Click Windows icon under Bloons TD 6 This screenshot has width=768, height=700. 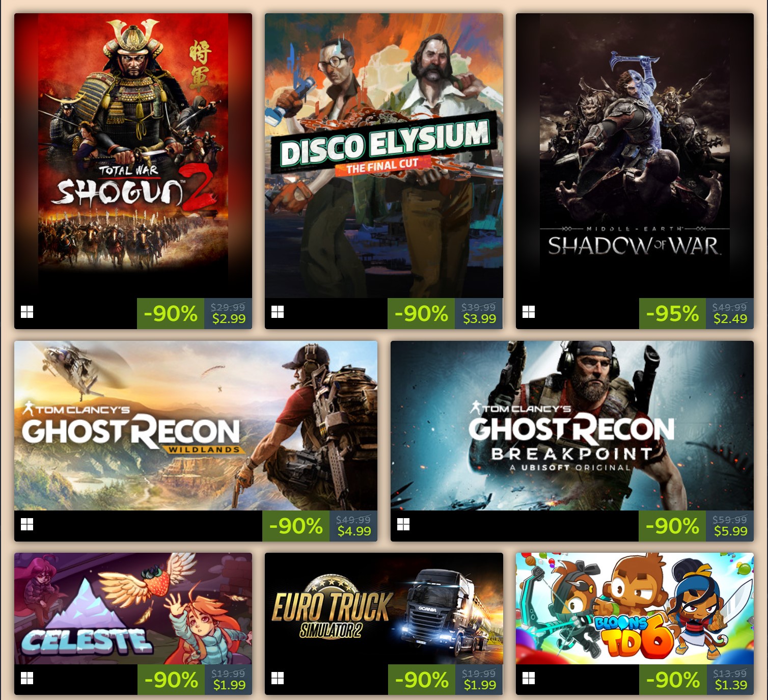[x=529, y=678]
